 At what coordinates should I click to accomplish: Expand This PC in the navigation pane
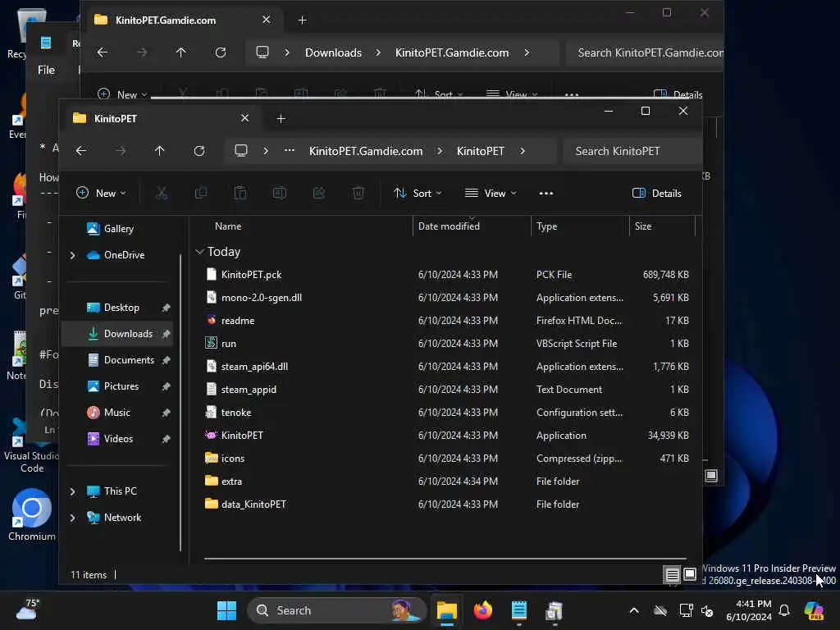coord(73,491)
